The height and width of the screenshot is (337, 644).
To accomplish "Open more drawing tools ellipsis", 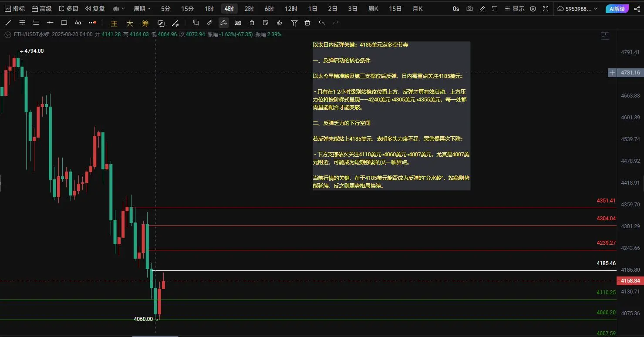I will click(92, 23).
